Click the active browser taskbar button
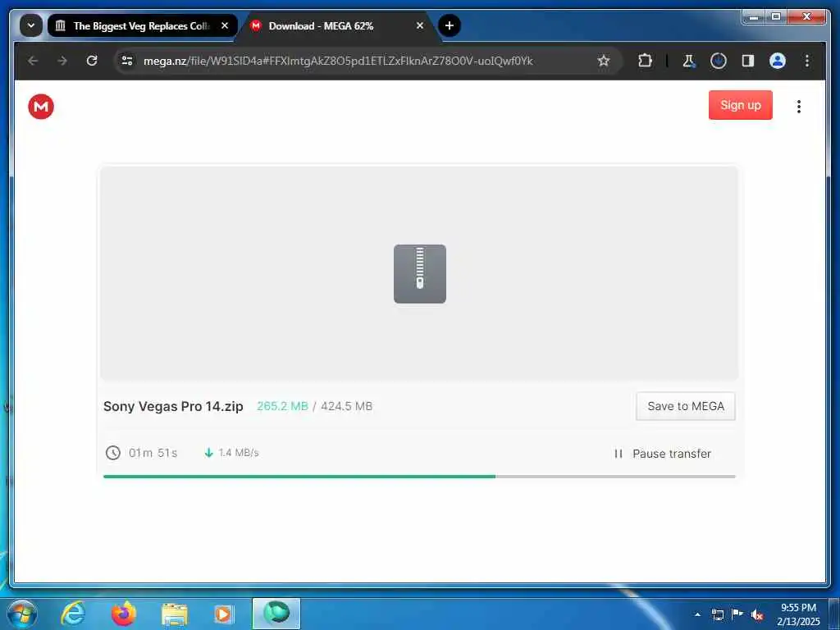The height and width of the screenshot is (630, 840). (276, 614)
